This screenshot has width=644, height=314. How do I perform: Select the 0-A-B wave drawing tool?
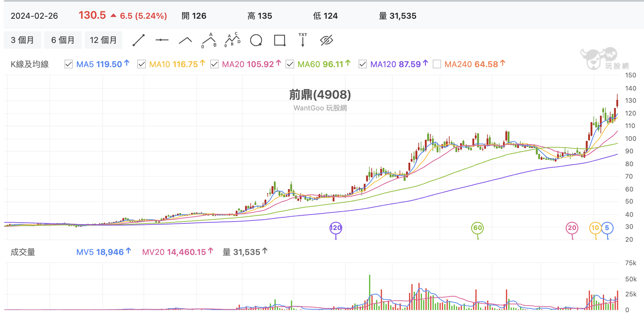pyautogui.click(x=209, y=40)
